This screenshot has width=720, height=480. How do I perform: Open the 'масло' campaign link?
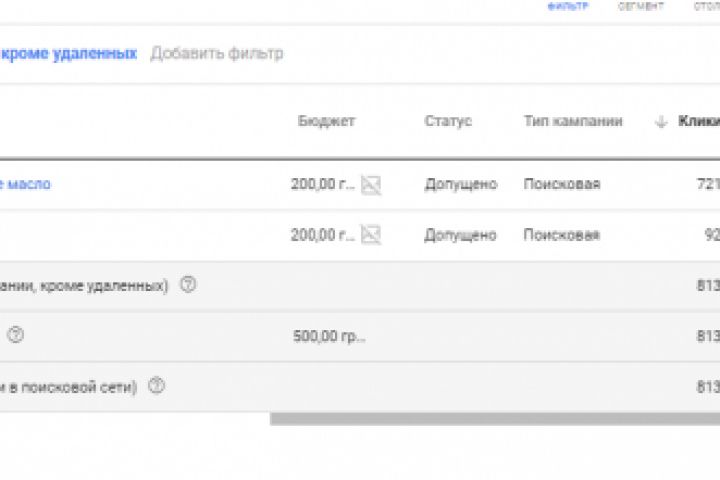(26, 184)
